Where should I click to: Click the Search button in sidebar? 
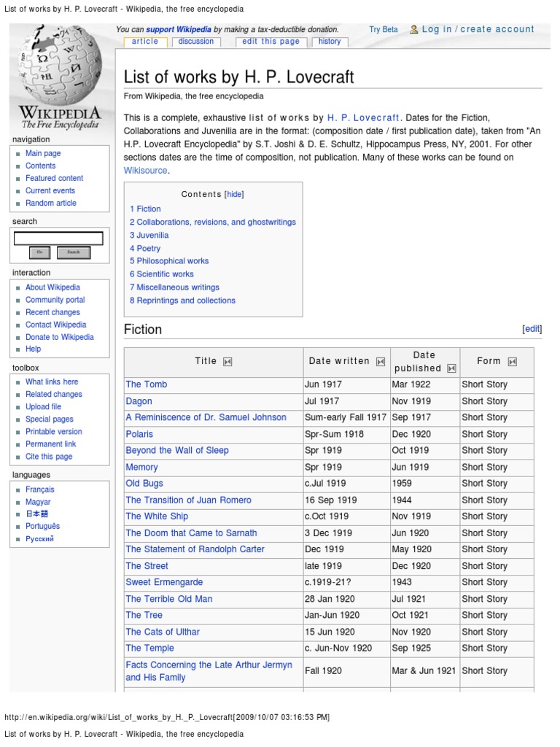pos(74,252)
